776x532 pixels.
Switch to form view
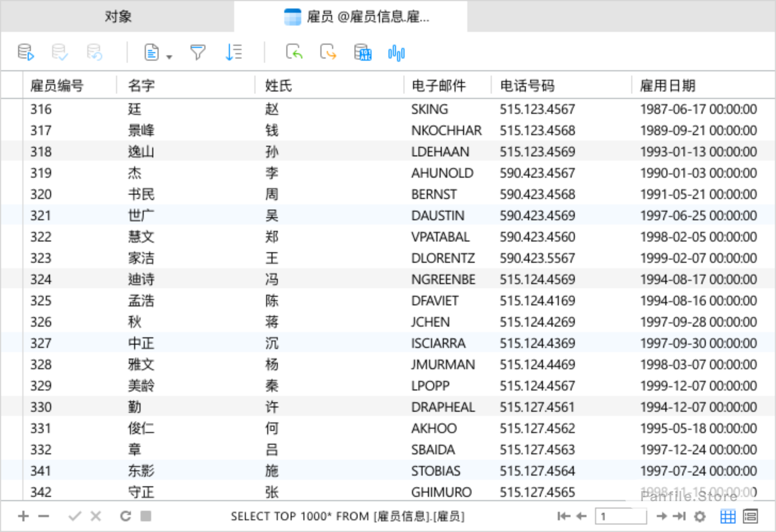pyautogui.click(x=750, y=516)
